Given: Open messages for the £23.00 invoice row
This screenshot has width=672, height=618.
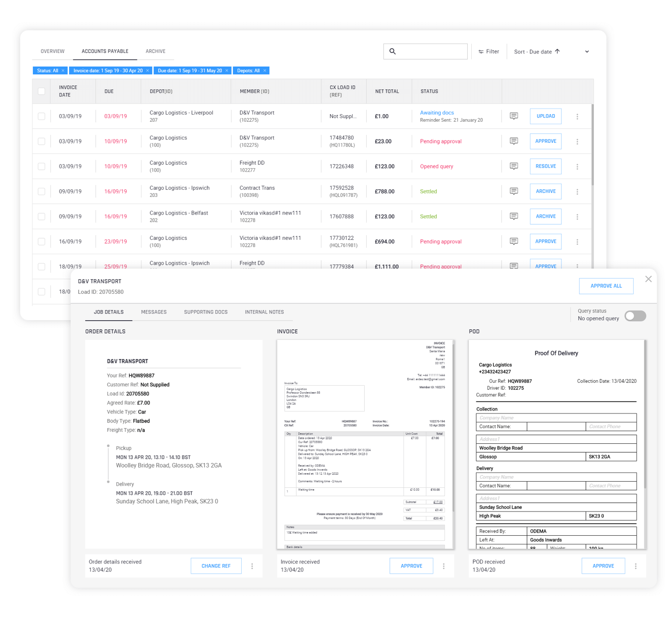Looking at the screenshot, I should click(x=514, y=141).
